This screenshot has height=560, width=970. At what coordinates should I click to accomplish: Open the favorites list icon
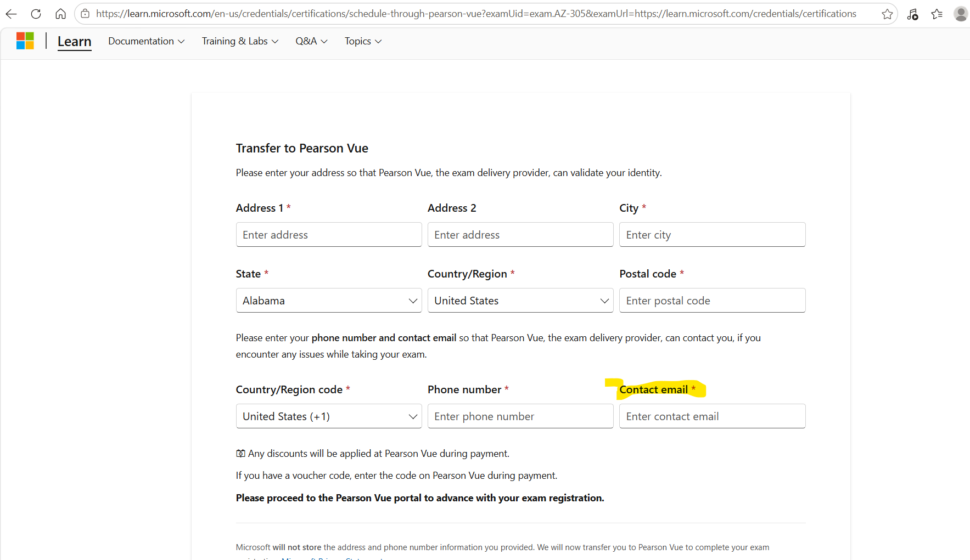[937, 14]
